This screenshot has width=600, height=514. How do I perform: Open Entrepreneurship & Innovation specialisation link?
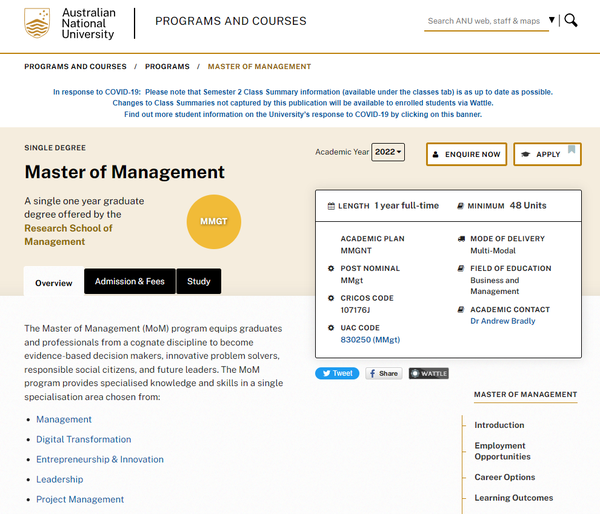point(100,459)
